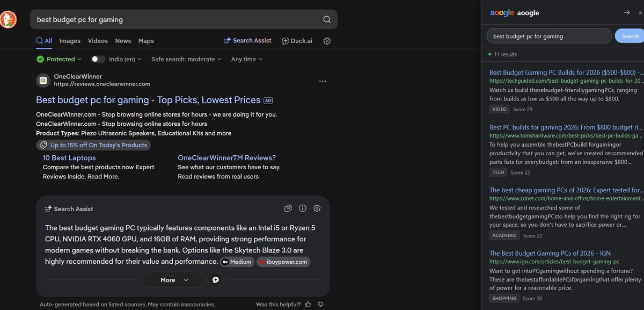Open the India (en) region dropdown
This screenshot has width=644, height=310.
click(x=125, y=59)
